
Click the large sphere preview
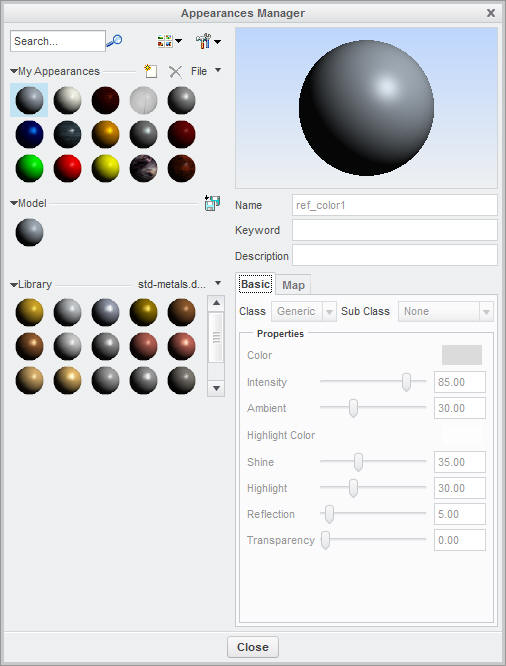366,108
